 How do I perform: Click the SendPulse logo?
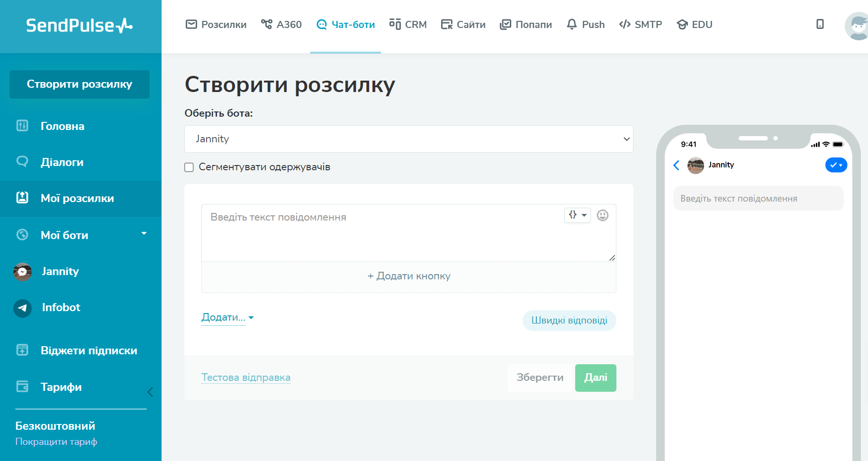(80, 26)
